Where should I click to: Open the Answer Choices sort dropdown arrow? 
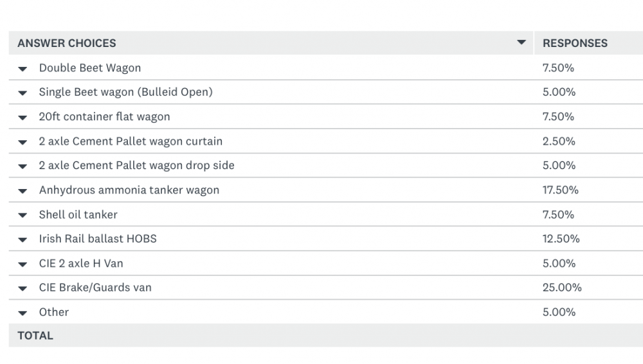click(521, 43)
